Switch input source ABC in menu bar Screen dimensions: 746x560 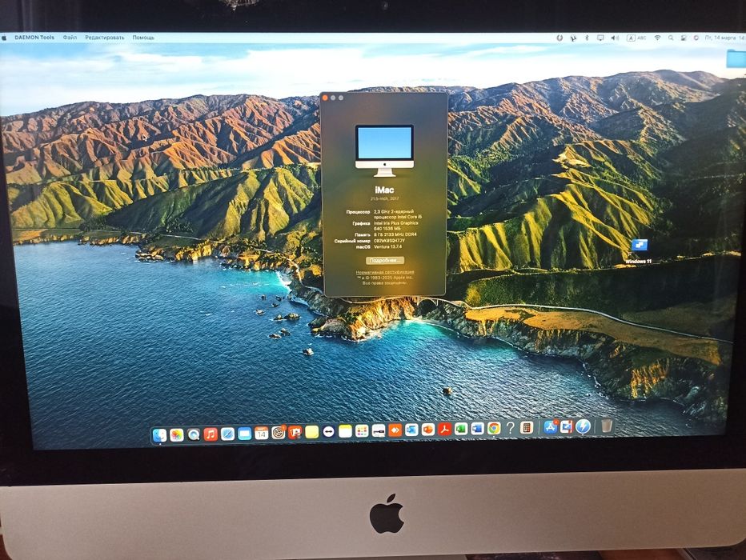(x=636, y=38)
